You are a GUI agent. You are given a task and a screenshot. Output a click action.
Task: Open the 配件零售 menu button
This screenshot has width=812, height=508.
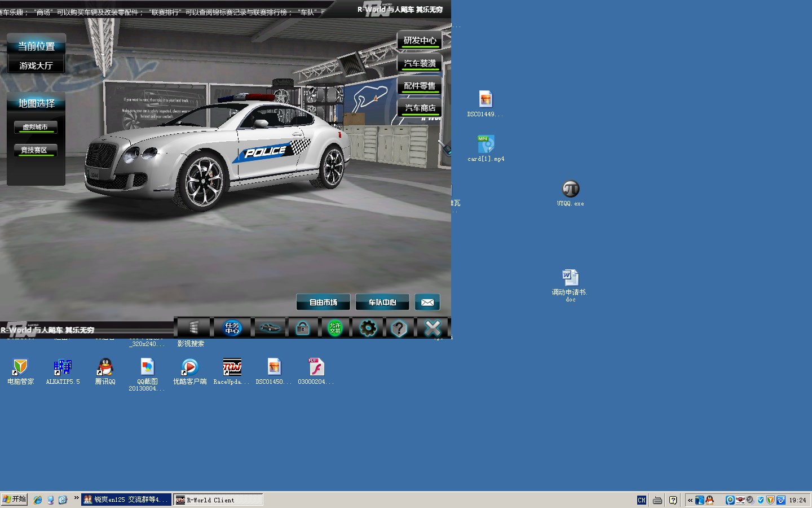[x=420, y=86]
